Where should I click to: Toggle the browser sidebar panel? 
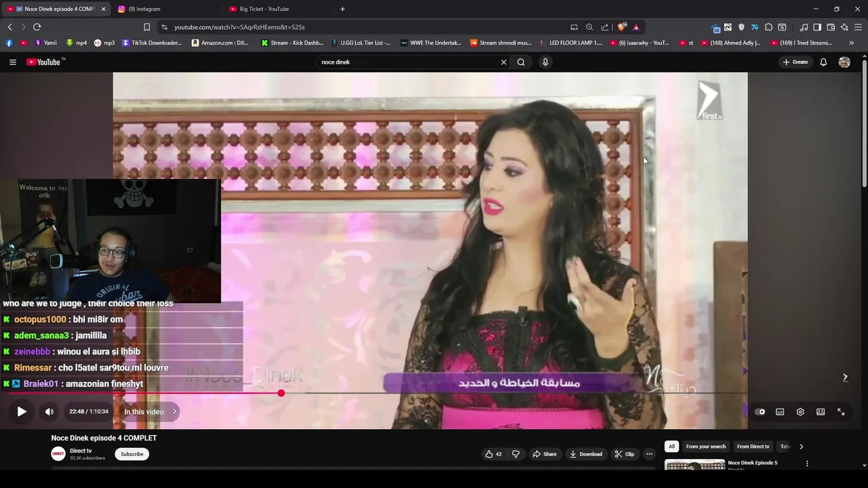coord(817,27)
